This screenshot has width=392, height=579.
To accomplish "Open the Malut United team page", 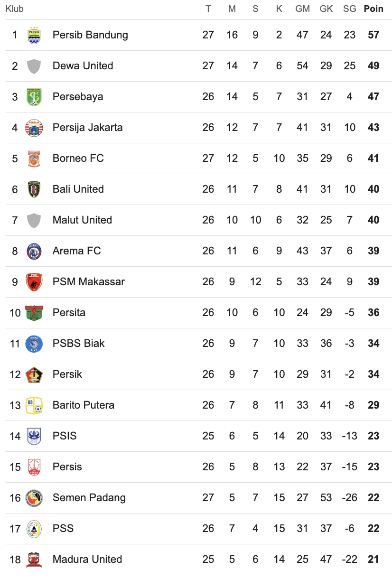I will pos(82,220).
